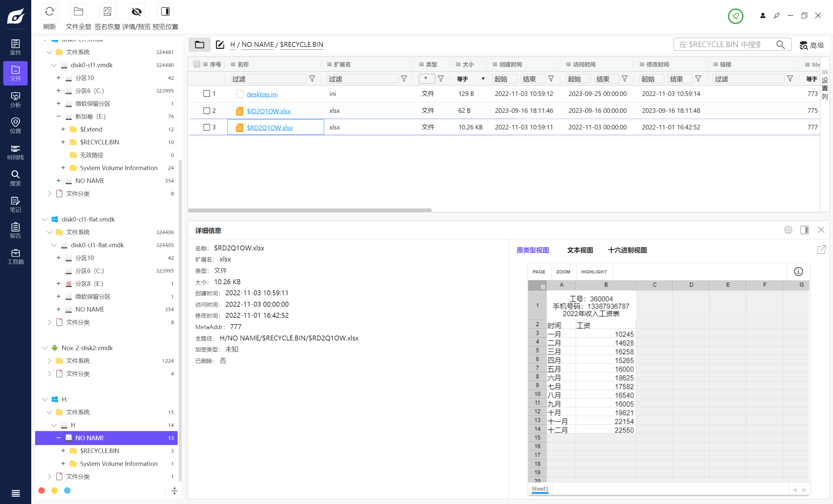Click the folder view icon beside the path
This screenshot has width=833, height=504.
click(x=199, y=45)
